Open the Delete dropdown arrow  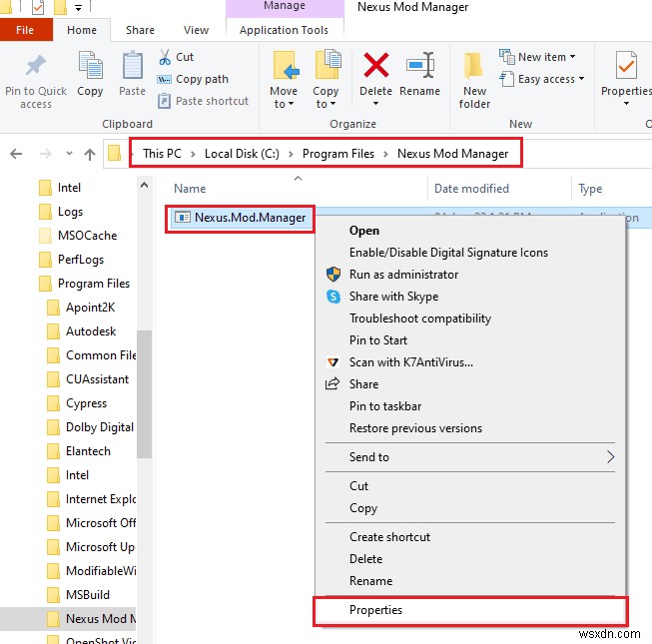375,104
